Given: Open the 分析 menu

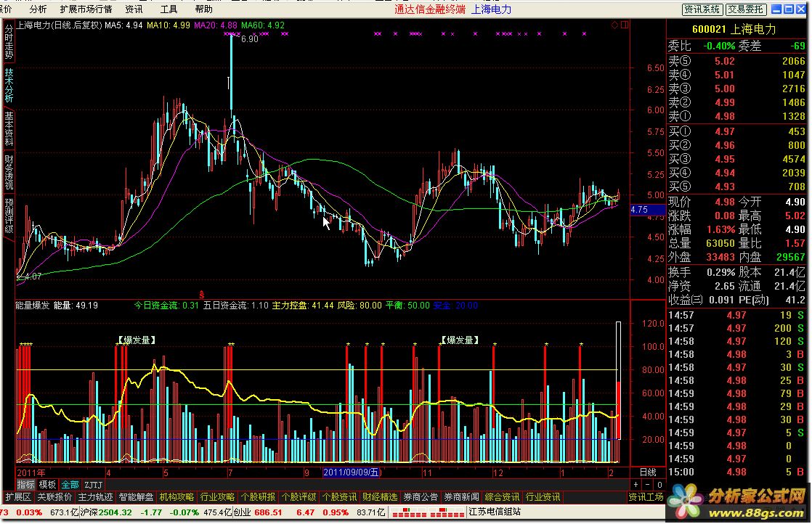Looking at the screenshot, I should pos(38,9).
